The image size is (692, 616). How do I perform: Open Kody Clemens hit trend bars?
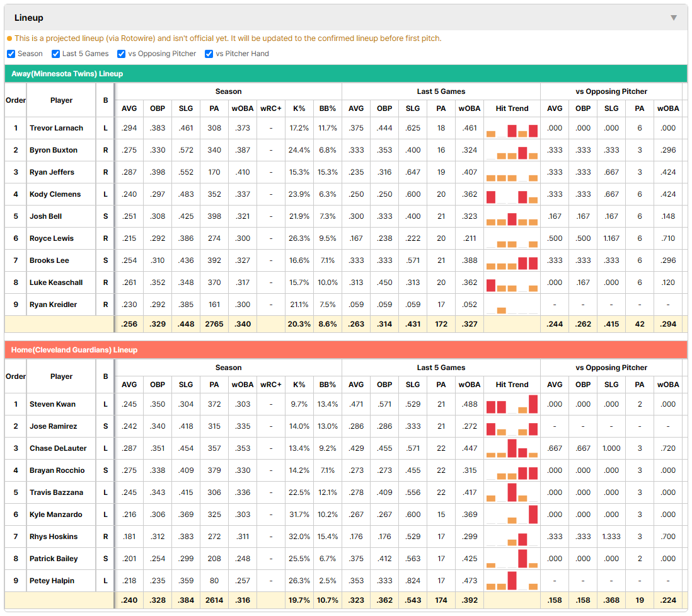[x=512, y=195]
